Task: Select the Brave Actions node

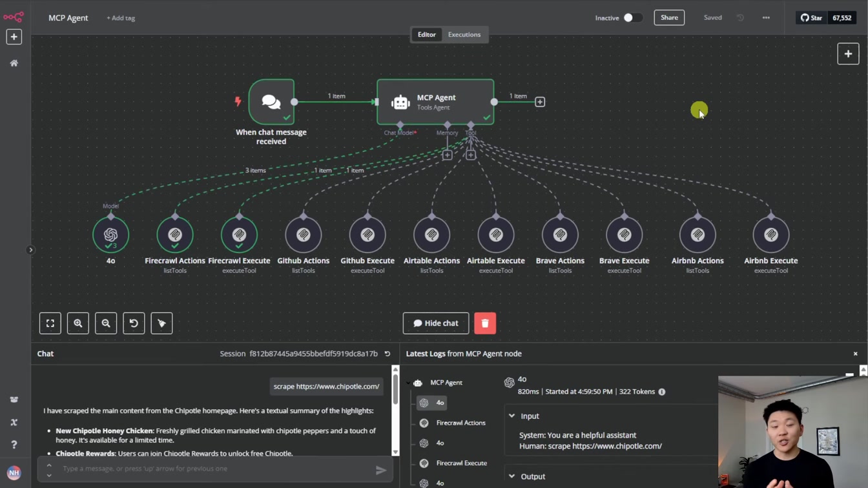Action: 560,234
